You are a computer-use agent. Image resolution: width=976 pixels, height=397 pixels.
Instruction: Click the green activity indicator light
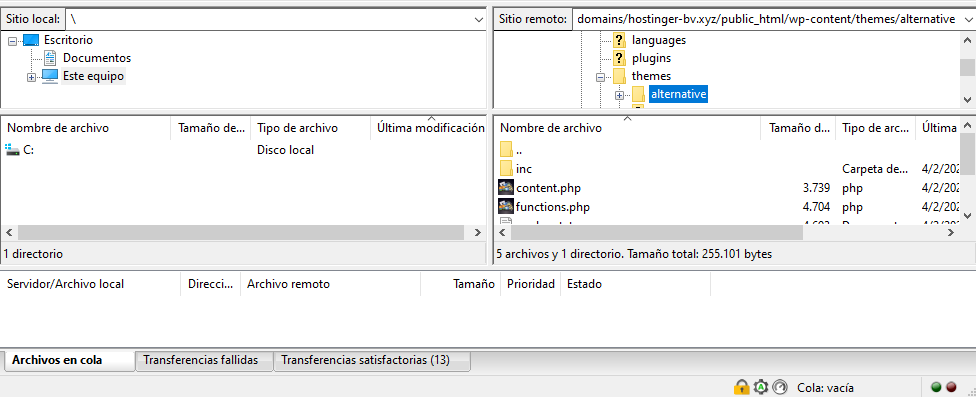(x=936, y=387)
